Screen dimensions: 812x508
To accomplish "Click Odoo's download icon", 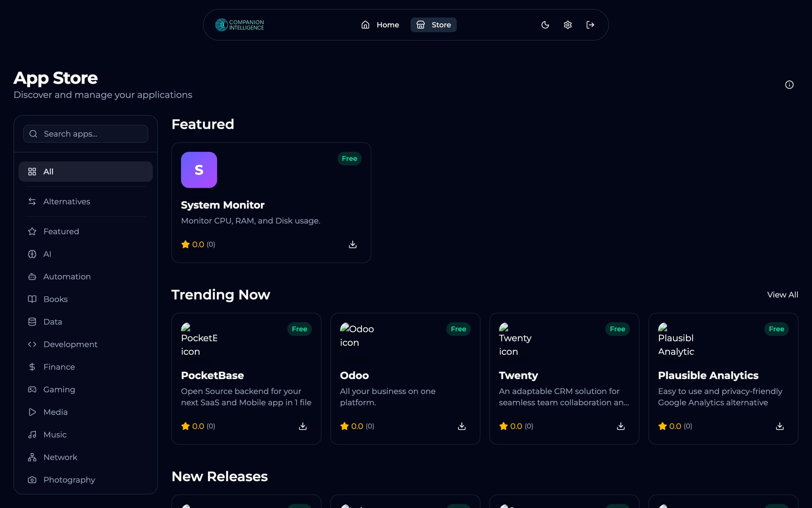I will pos(462,426).
